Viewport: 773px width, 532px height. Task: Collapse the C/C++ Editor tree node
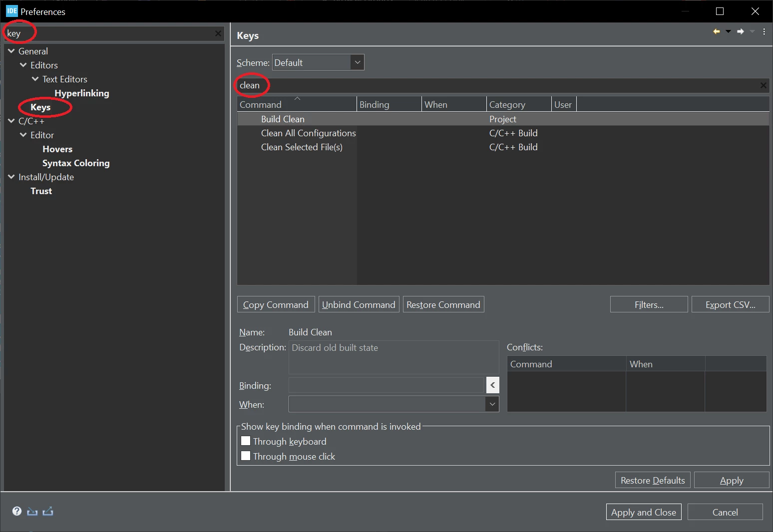23,135
